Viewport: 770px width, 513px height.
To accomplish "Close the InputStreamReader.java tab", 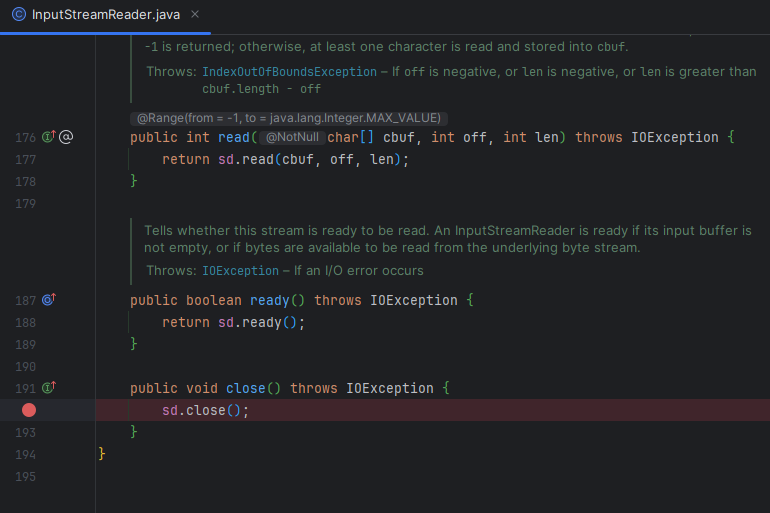I will coord(194,15).
